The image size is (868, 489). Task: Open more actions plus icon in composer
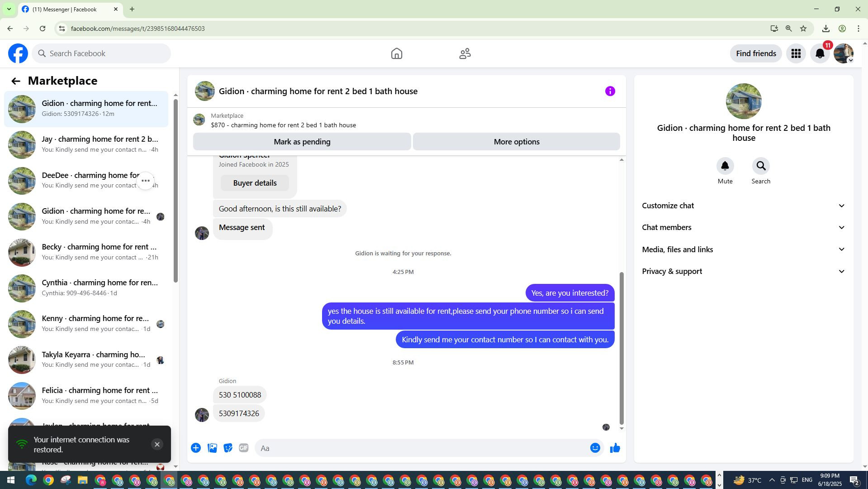tap(196, 448)
